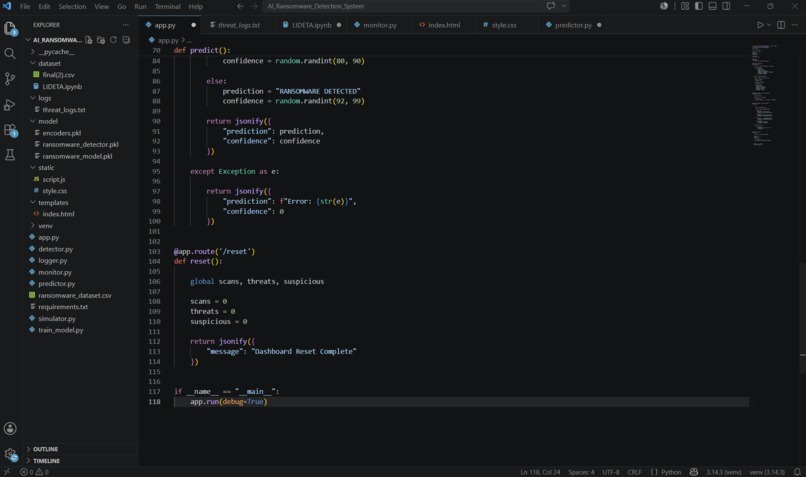Click New Folder icon in Explorer header
The image size is (806, 477).
(101, 40)
